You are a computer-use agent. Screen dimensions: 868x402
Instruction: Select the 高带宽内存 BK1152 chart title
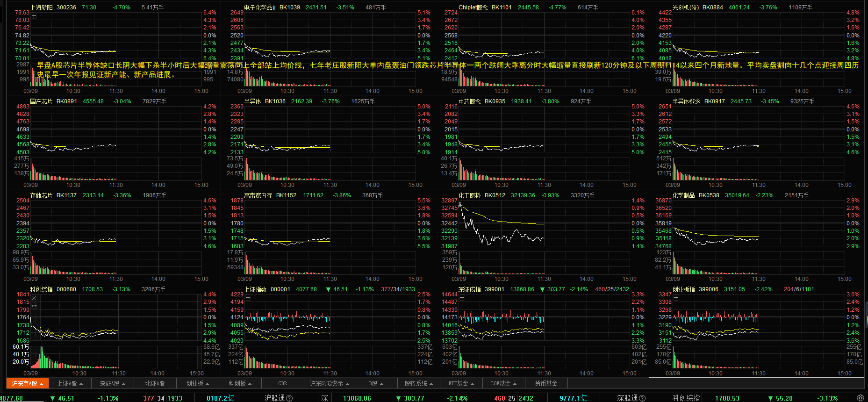(x=270, y=195)
